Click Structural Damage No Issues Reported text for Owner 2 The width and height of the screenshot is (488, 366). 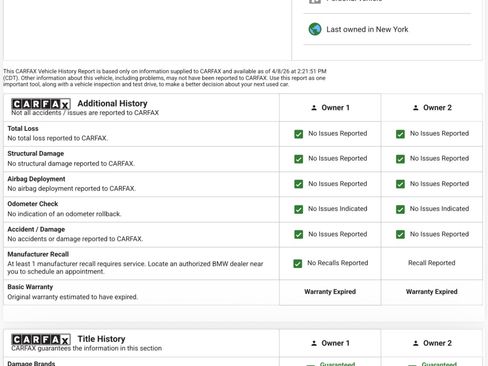click(439, 158)
